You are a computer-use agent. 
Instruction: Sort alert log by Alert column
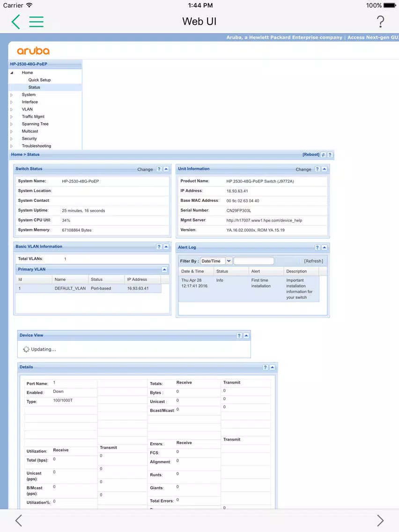point(266,272)
